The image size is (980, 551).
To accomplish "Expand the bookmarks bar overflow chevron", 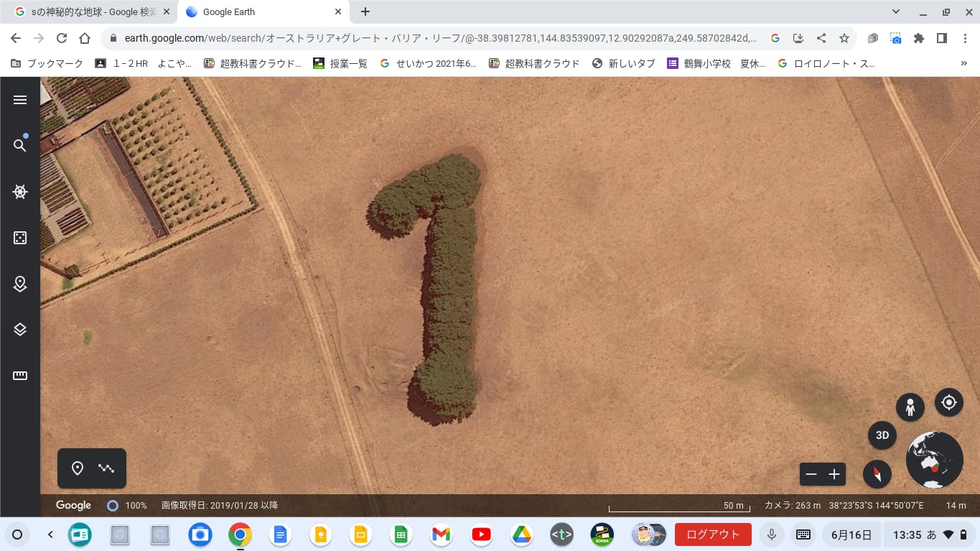I will [963, 63].
